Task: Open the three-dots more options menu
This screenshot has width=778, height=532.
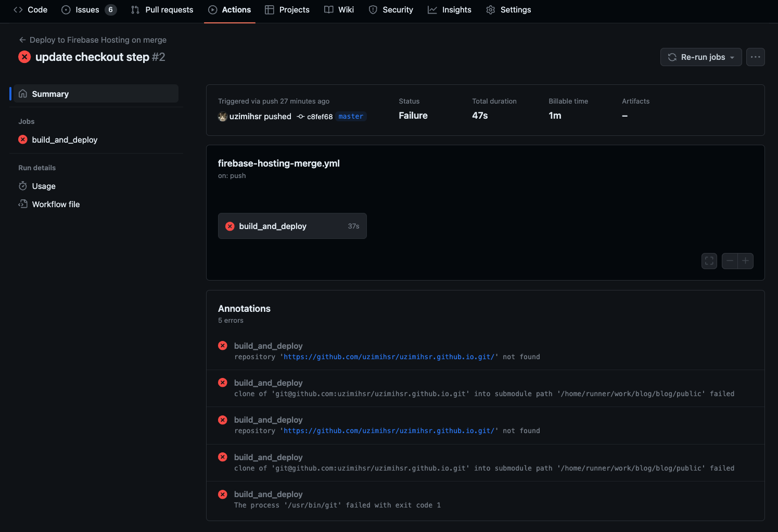Action: [x=756, y=57]
